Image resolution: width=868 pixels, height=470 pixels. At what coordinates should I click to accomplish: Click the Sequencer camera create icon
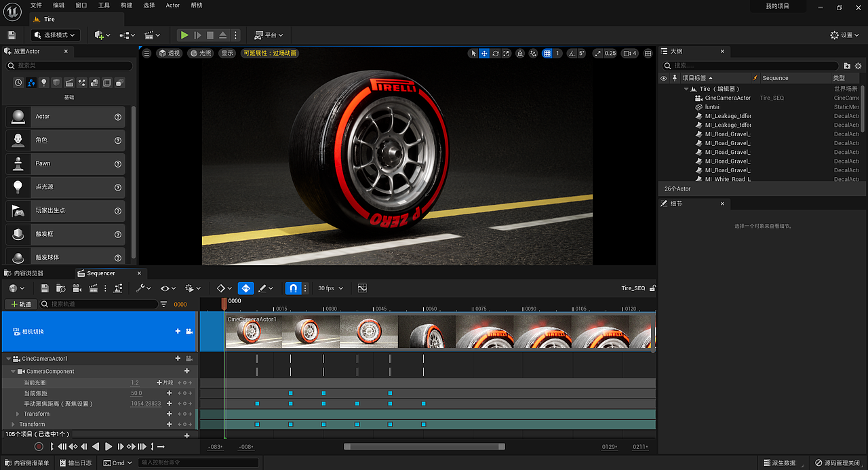click(77, 288)
